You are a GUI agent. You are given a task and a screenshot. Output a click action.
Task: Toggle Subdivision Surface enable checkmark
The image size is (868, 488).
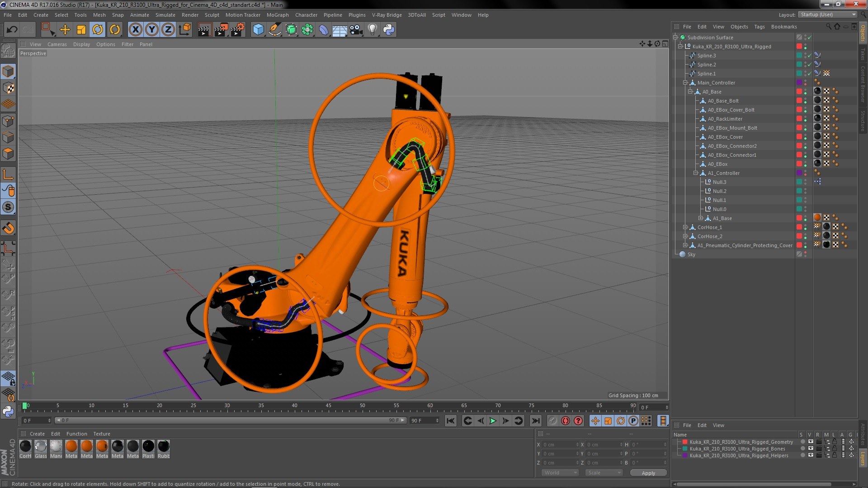tap(810, 38)
